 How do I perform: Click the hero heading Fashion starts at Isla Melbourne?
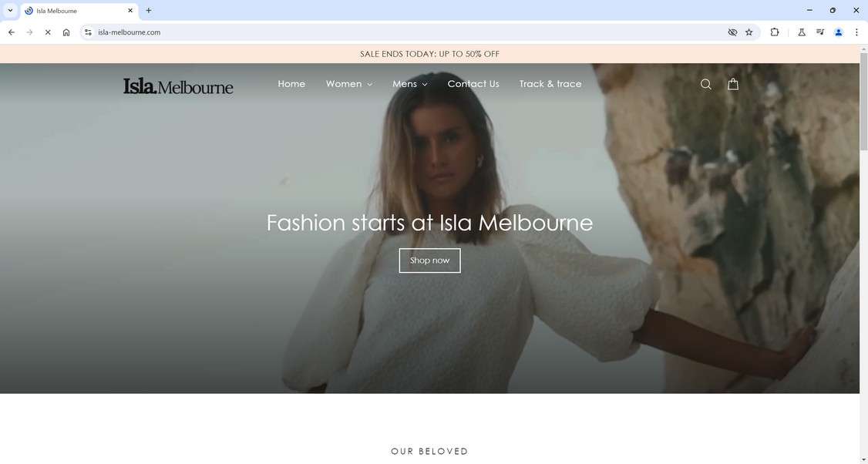coord(429,224)
